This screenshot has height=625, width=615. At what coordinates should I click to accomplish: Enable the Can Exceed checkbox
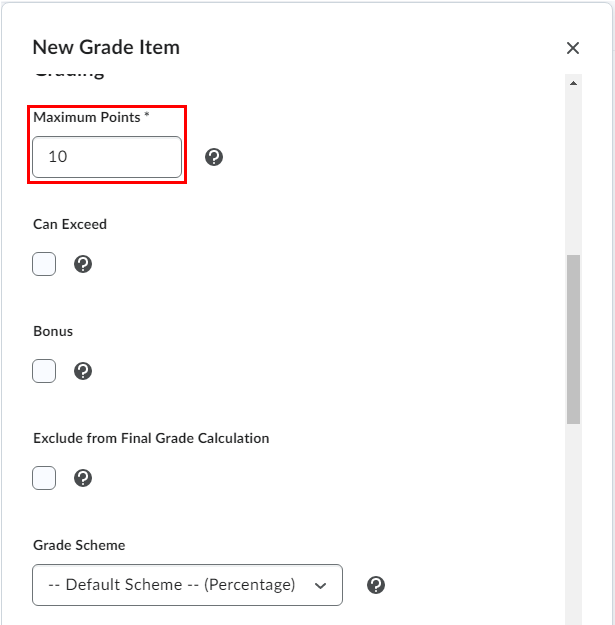click(x=44, y=264)
